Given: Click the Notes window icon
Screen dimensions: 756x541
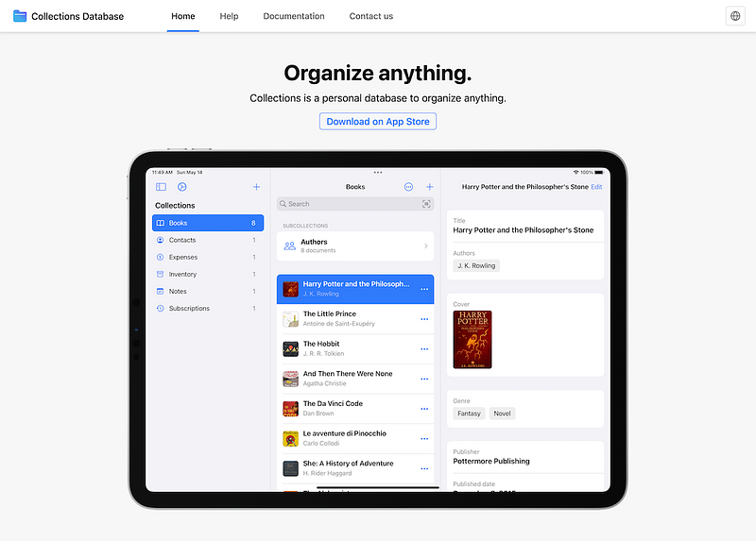Looking at the screenshot, I should pos(161,292).
